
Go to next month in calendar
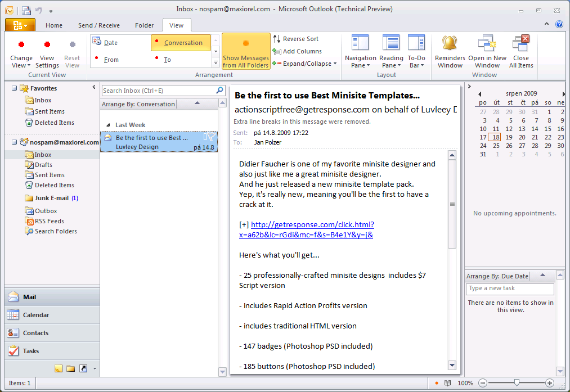pyautogui.click(x=563, y=94)
